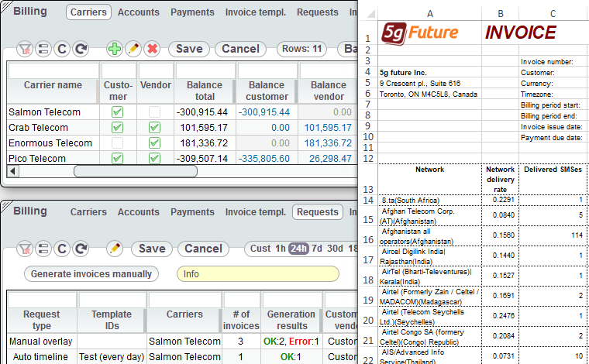Enable Customer checkbox for Enormous Telecom
The width and height of the screenshot is (589, 364).
point(117,143)
